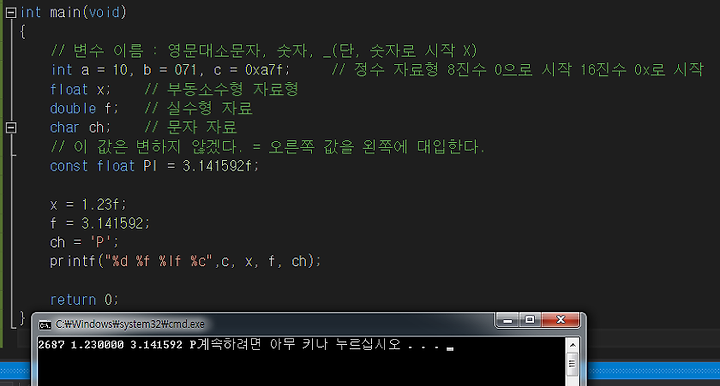Minimize the cmd.exe window
Image resolution: width=720 pixels, height=386 pixels.
507,320
